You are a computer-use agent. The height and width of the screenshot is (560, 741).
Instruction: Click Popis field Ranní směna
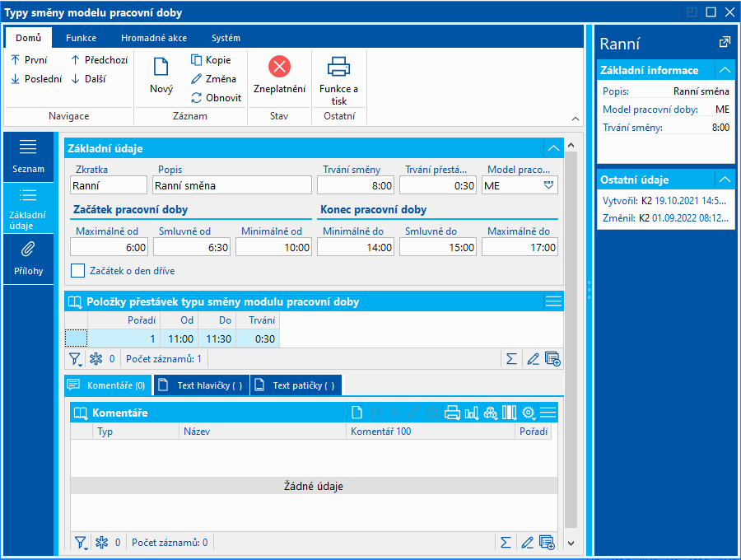(232, 185)
